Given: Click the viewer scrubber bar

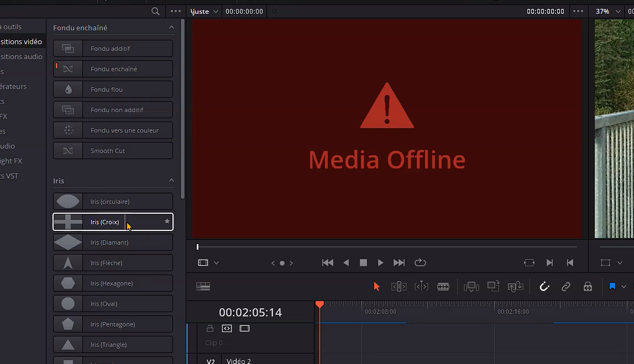Looking at the screenshot, I should click(387, 247).
